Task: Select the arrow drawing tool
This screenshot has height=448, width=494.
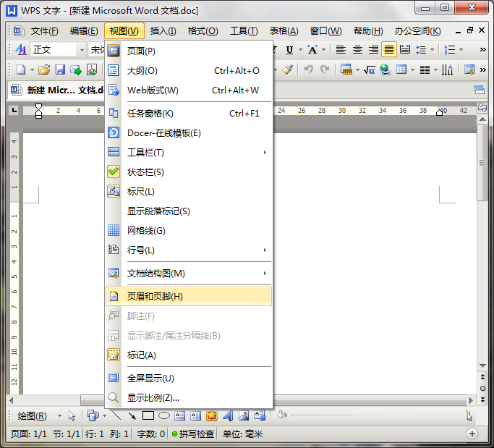Action: coord(132,415)
